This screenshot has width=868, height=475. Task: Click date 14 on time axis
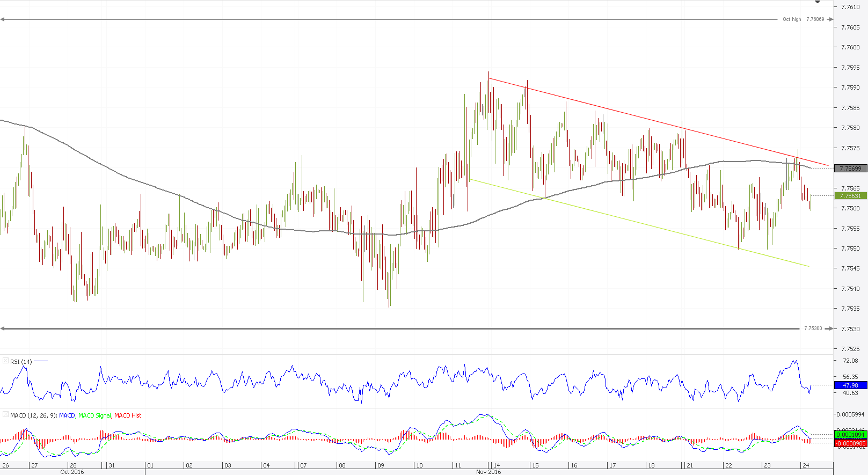pos(497,465)
